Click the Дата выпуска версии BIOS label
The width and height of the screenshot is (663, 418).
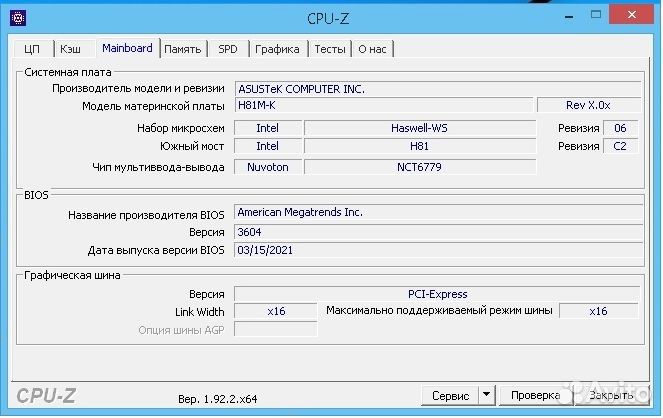click(x=156, y=250)
